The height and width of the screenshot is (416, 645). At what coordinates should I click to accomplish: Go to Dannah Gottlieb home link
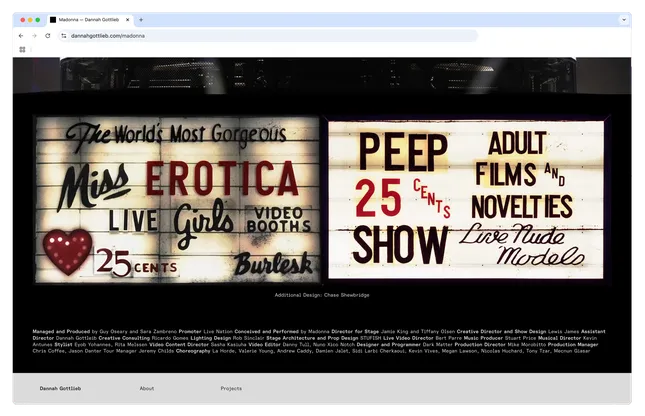coord(60,388)
